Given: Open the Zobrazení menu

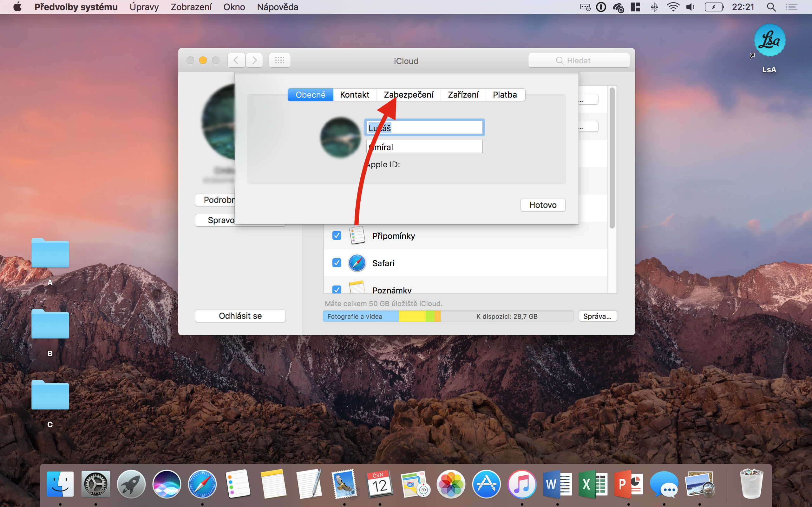Looking at the screenshot, I should [x=191, y=7].
